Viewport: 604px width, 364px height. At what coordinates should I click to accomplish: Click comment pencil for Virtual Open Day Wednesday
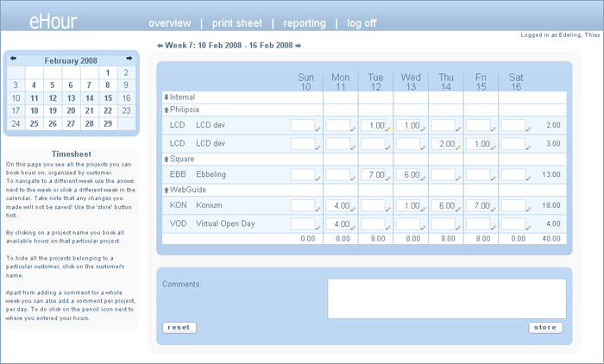423,227
